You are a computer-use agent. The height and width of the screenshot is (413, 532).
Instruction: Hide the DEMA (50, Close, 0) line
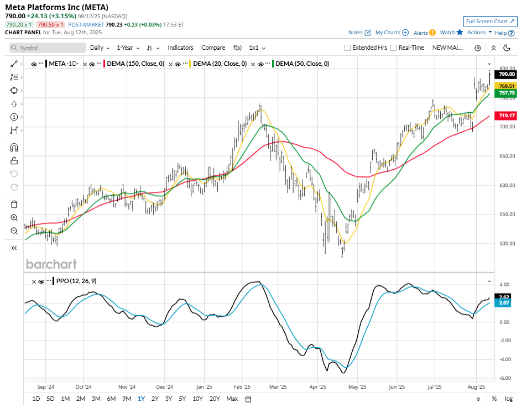[x=260, y=64]
